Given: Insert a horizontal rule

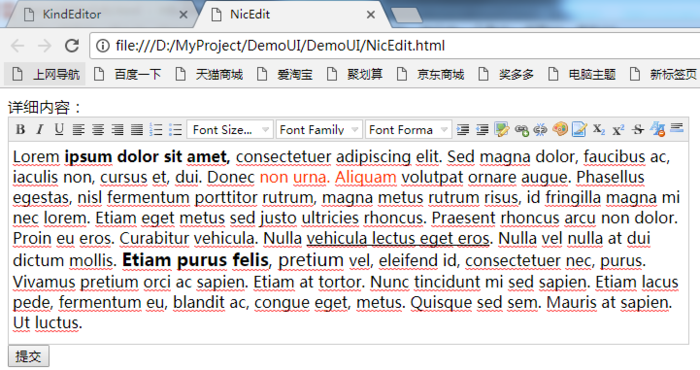Looking at the screenshot, I should tap(677, 128).
